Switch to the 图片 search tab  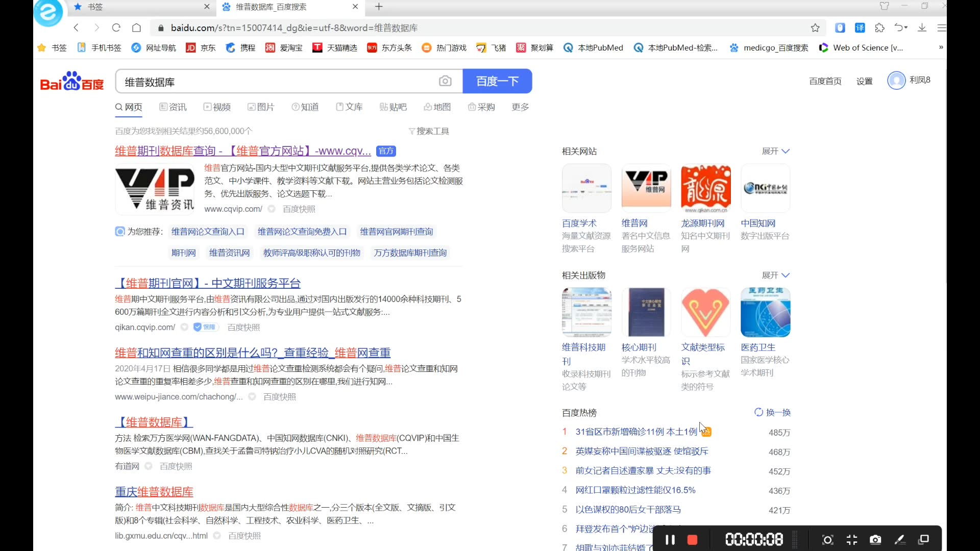coord(261,107)
